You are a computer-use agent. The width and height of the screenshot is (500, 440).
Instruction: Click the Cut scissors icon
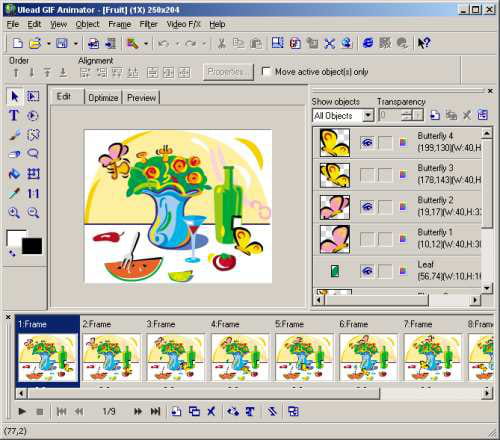(221, 43)
